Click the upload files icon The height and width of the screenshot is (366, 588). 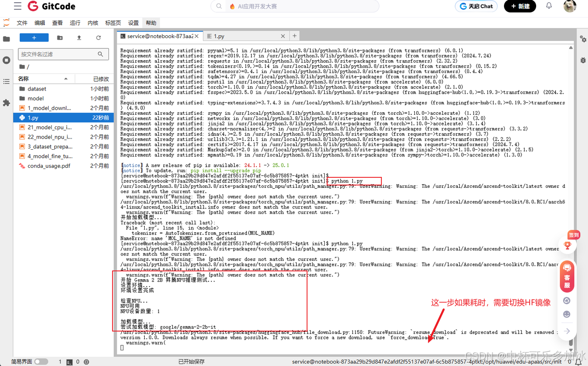pyautogui.click(x=79, y=38)
